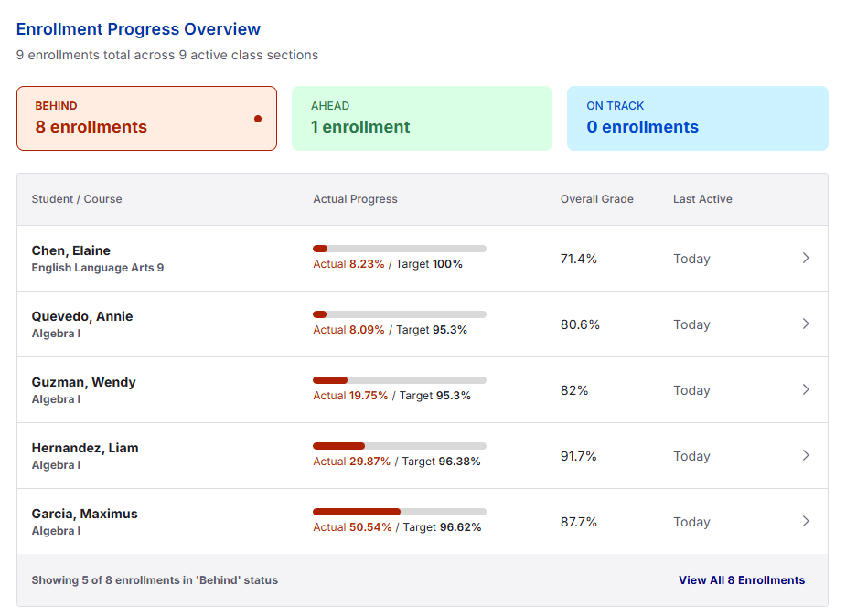Click Today in Hernandez, Liam's row

(691, 456)
